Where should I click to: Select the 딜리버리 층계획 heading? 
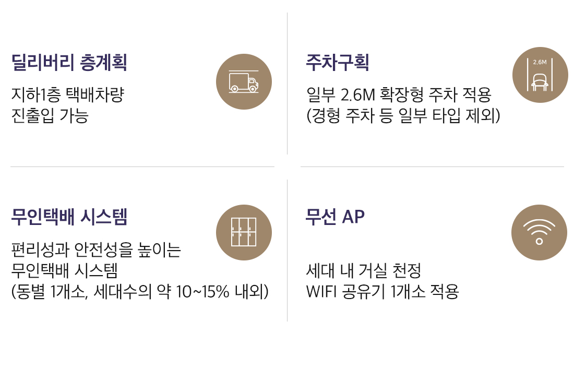click(69, 63)
